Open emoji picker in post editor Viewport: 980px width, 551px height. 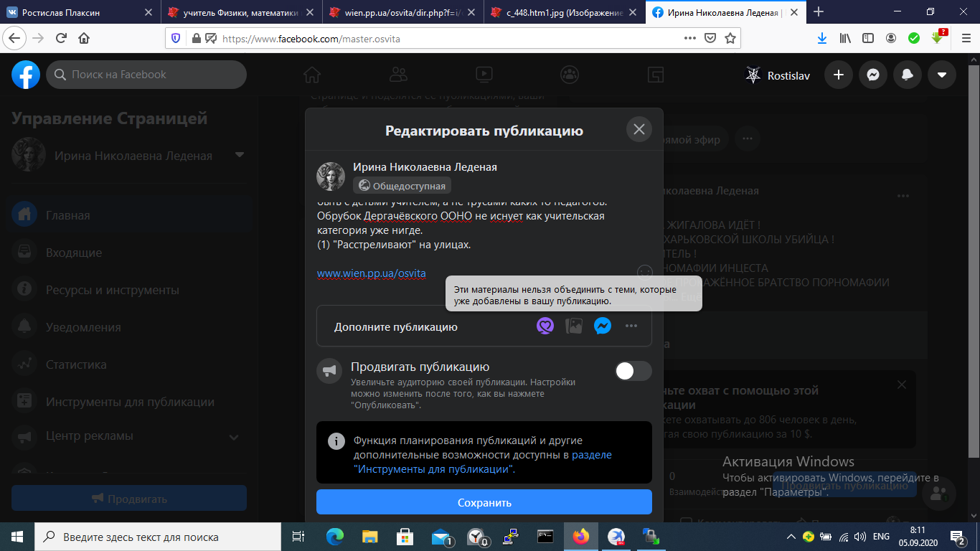645,272
